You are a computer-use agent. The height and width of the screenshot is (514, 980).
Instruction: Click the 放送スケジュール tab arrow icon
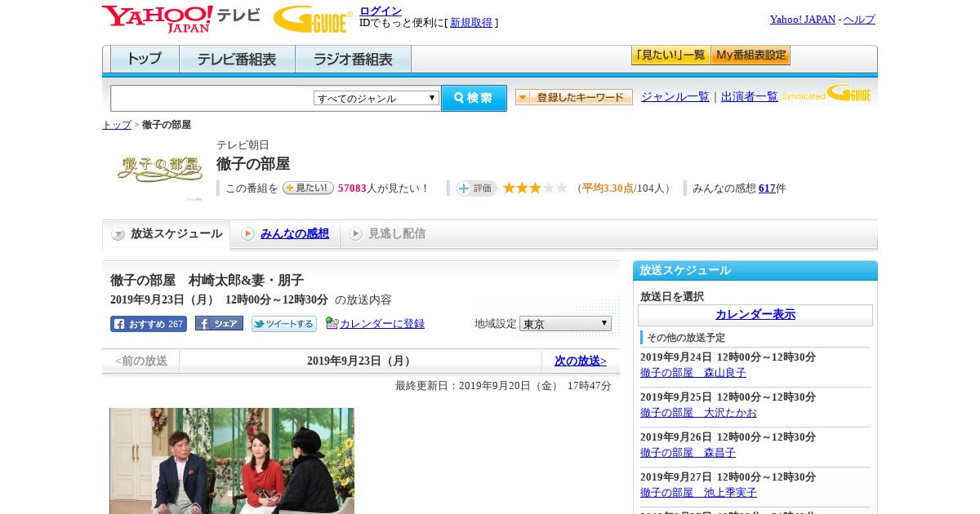(x=118, y=234)
